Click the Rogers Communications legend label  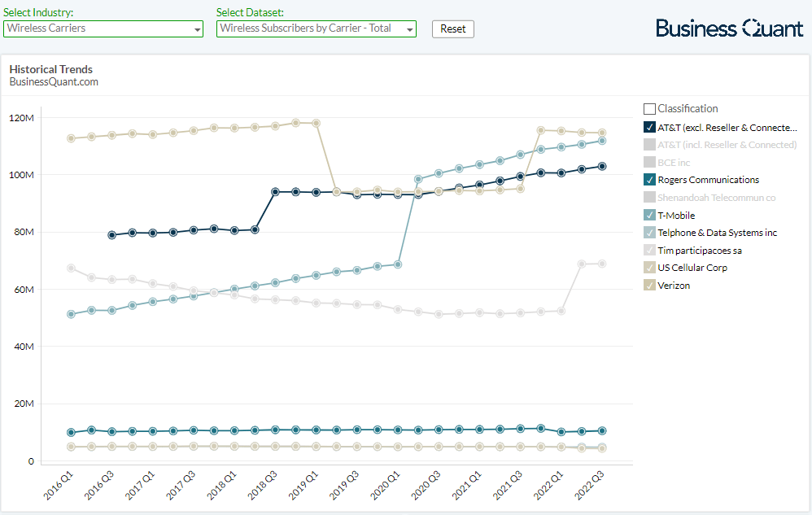[709, 180]
